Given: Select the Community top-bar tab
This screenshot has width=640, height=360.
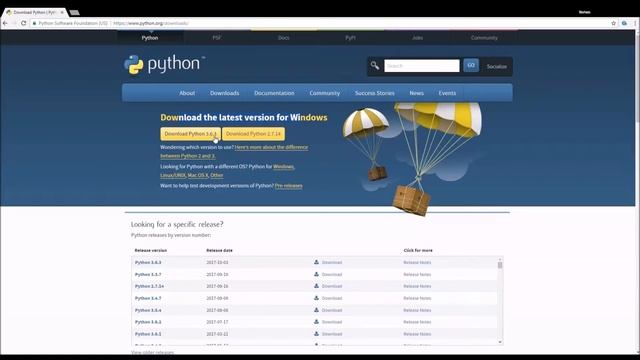Looking at the screenshot, I should (x=484, y=38).
